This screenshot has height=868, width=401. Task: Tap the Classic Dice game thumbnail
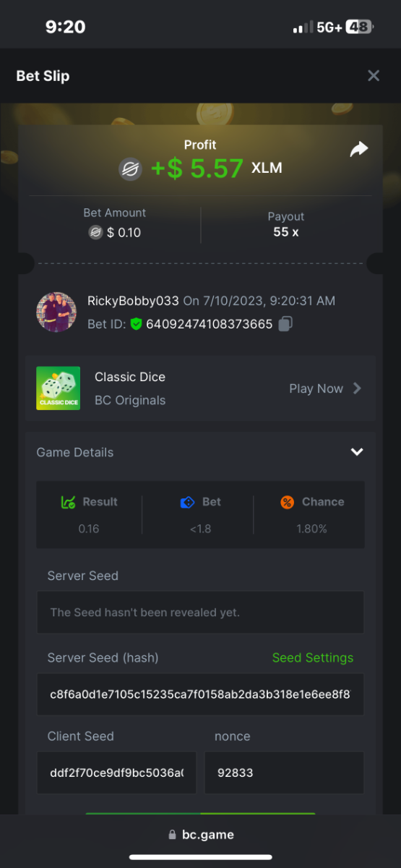[x=58, y=388]
